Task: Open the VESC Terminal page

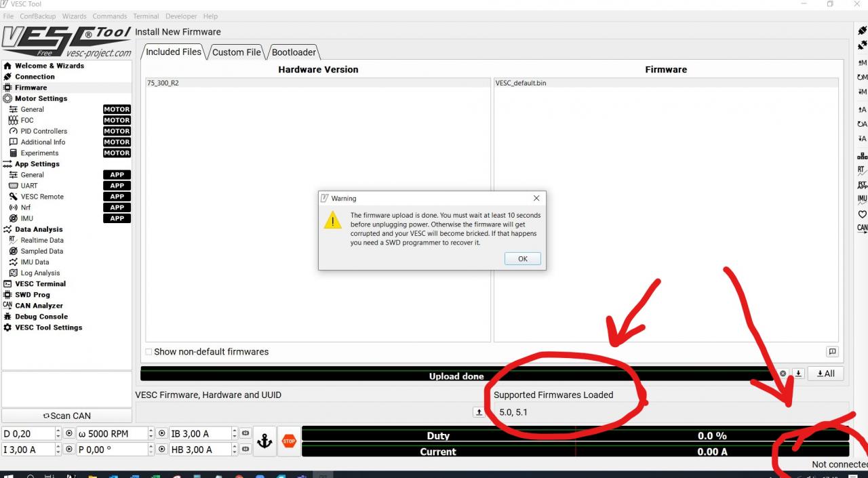Action: tap(40, 283)
